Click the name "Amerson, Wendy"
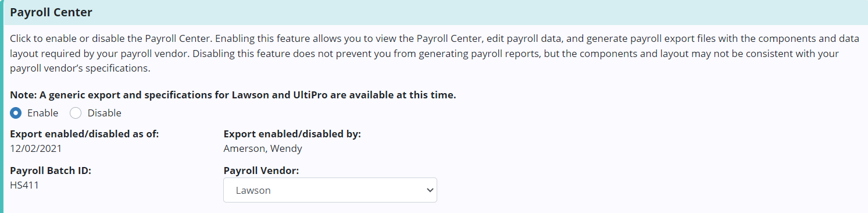The image size is (868, 213). 263,148
